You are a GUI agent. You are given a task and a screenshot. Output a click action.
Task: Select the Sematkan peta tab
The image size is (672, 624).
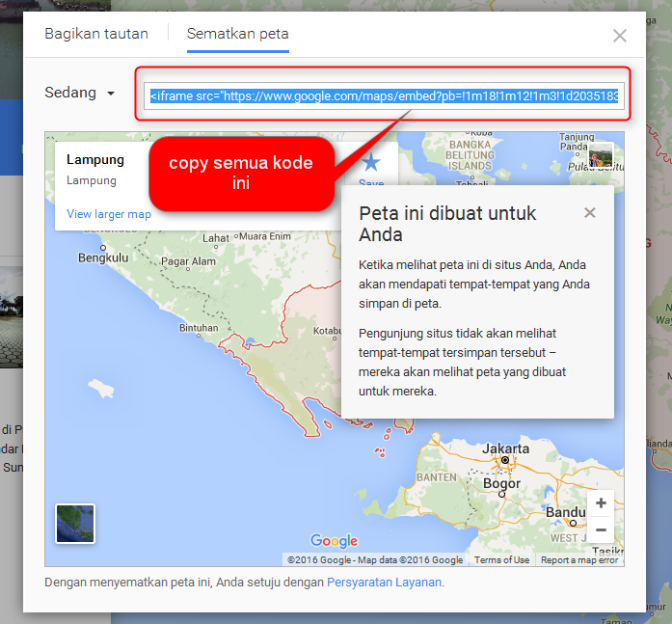pyautogui.click(x=238, y=34)
